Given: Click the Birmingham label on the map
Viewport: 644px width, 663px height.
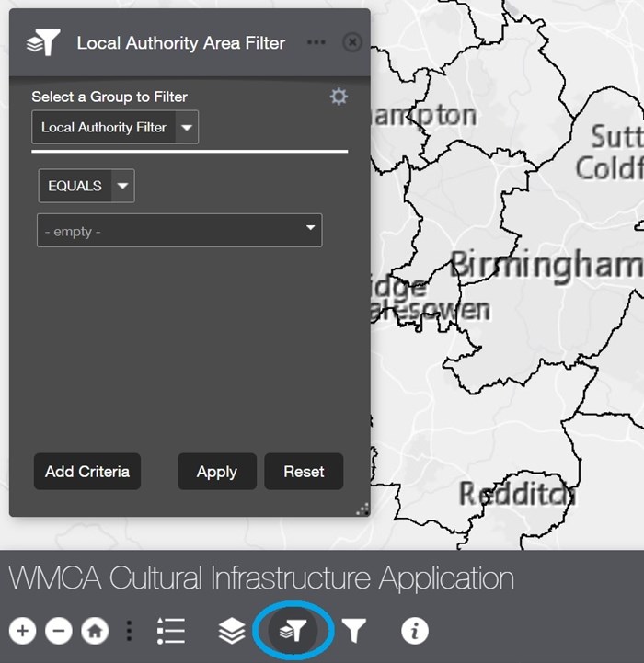Looking at the screenshot, I should (x=546, y=266).
